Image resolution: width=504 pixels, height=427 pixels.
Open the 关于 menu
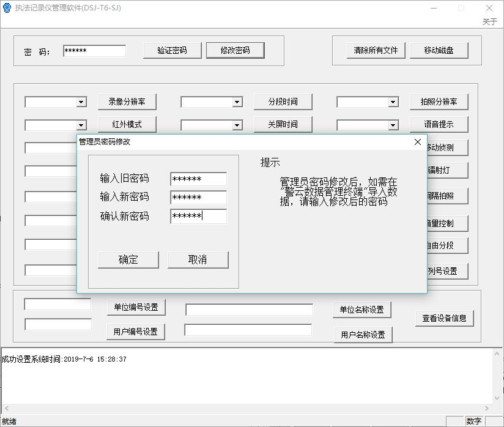click(x=489, y=22)
